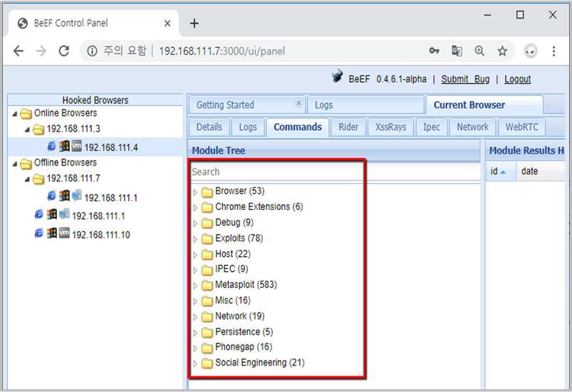
Task: Select the Current Browser tab
Action: click(x=484, y=105)
